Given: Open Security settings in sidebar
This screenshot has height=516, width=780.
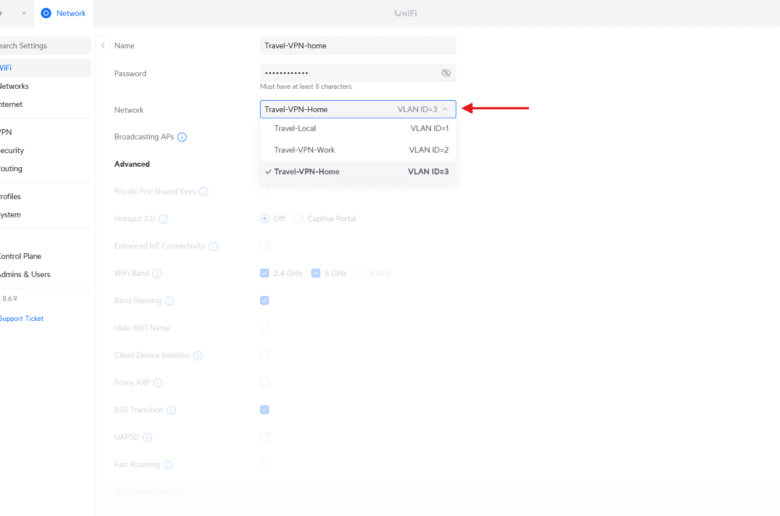Looking at the screenshot, I should click(12, 150).
